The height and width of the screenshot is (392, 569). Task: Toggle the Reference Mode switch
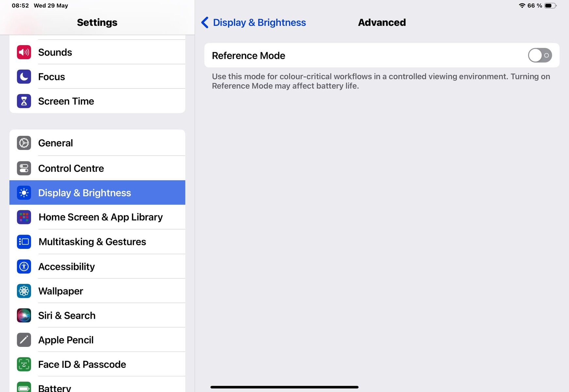click(x=540, y=55)
